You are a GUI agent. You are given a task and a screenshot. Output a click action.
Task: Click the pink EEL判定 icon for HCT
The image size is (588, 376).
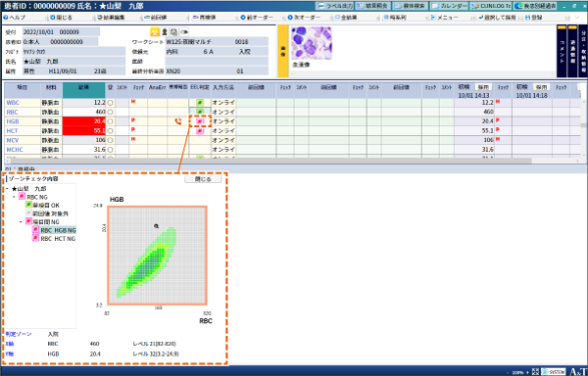click(x=200, y=131)
